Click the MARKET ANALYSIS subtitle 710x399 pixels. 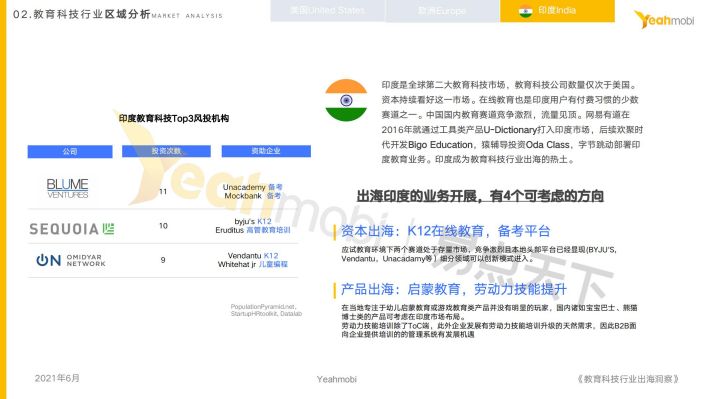(187, 16)
